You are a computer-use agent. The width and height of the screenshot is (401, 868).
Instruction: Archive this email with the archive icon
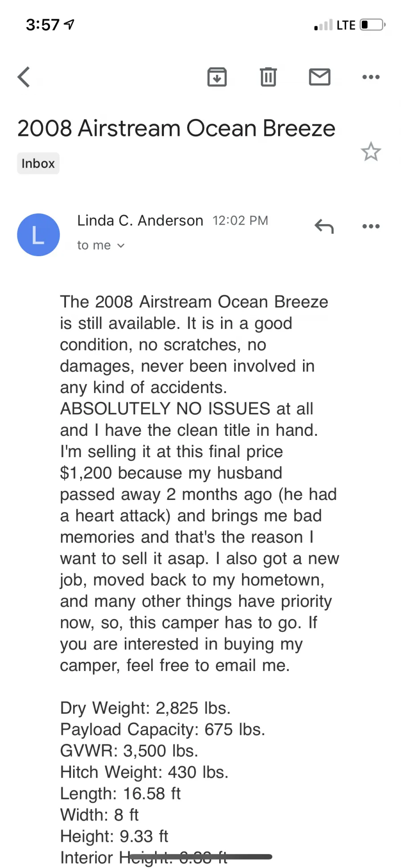click(217, 77)
